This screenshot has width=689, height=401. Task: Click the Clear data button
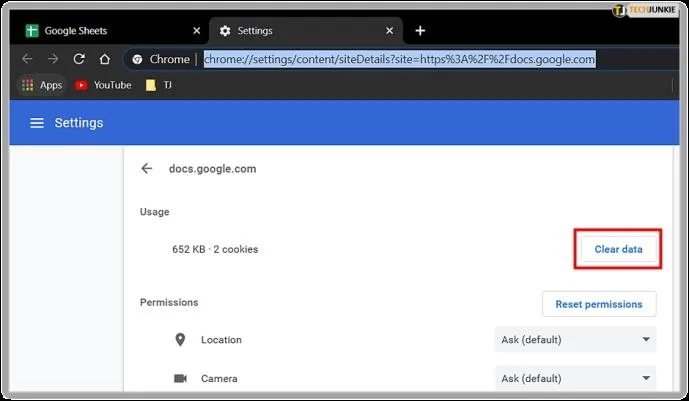pos(618,249)
